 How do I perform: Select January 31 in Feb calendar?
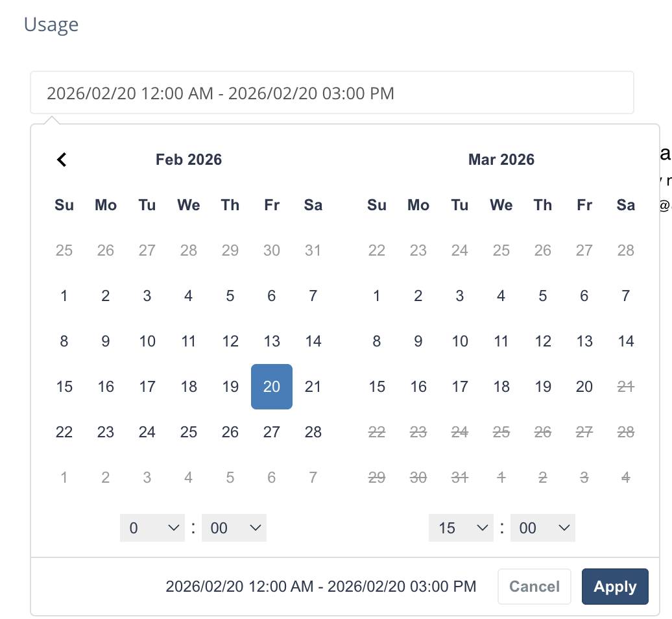pyautogui.click(x=313, y=250)
